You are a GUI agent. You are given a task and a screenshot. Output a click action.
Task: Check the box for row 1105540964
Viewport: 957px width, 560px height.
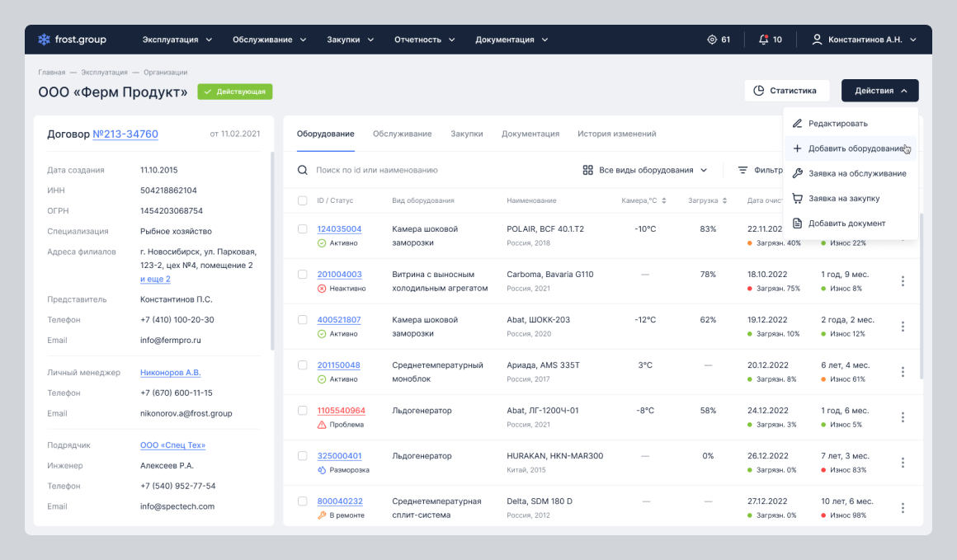pyautogui.click(x=303, y=411)
